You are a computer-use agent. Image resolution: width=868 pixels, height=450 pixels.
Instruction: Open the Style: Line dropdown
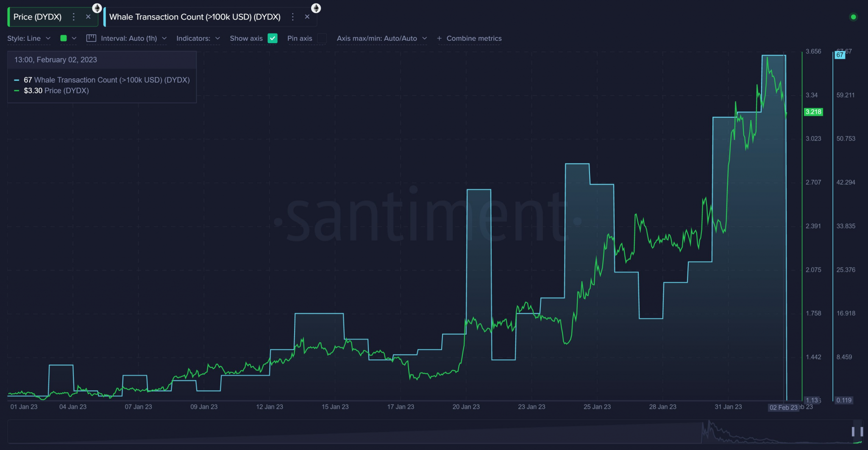29,39
